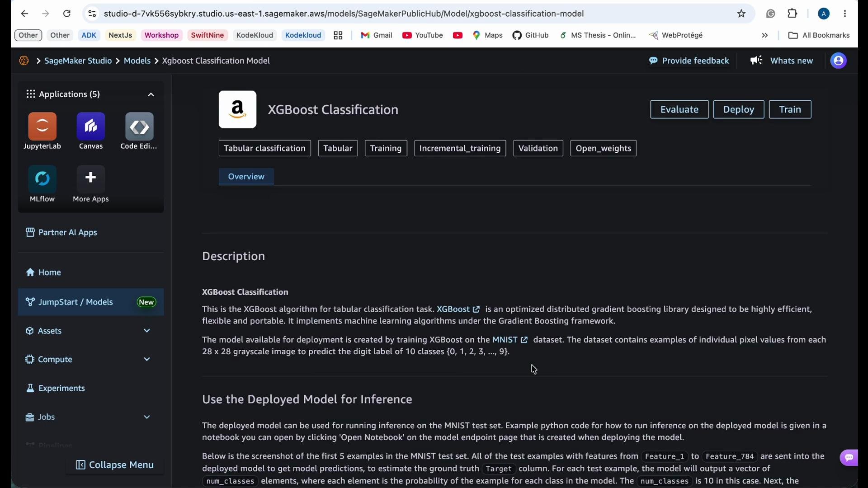Open the Workshop bookmark folder

click(162, 35)
